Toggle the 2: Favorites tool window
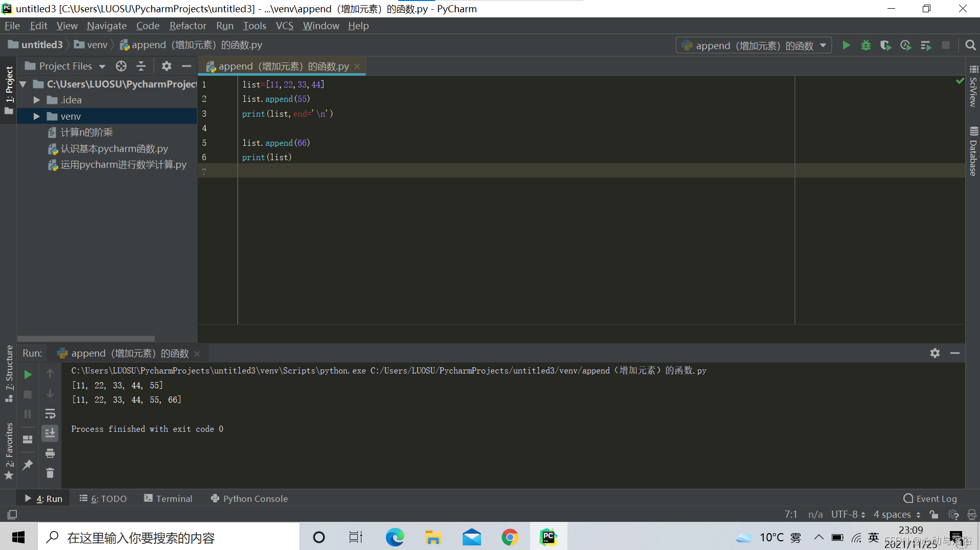This screenshot has width=980, height=550. click(x=9, y=451)
